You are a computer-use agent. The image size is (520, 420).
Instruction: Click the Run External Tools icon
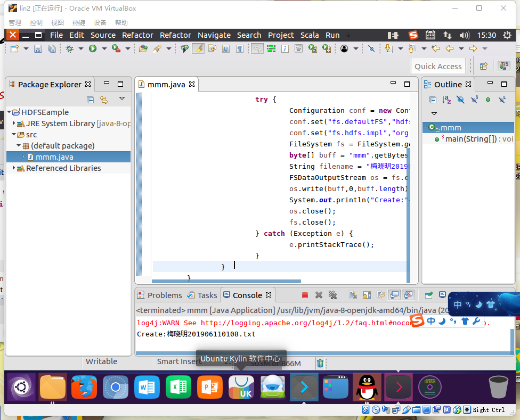[x=116, y=48]
